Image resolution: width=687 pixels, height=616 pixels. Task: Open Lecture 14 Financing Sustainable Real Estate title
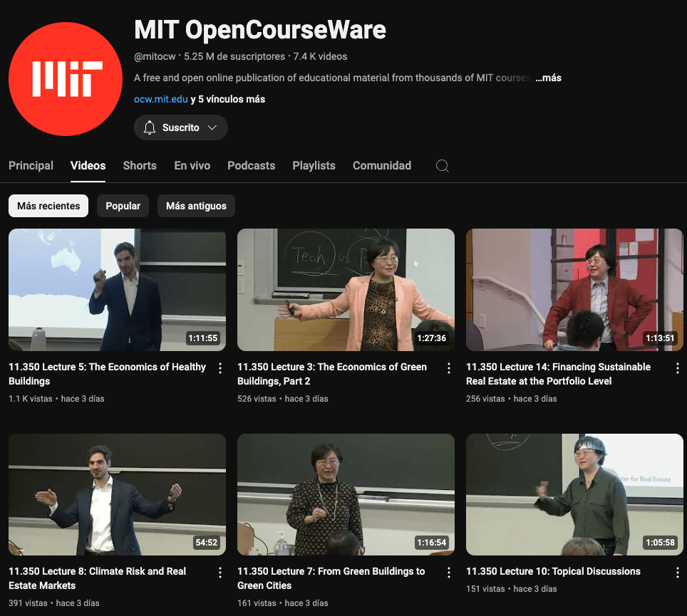pyautogui.click(x=558, y=374)
